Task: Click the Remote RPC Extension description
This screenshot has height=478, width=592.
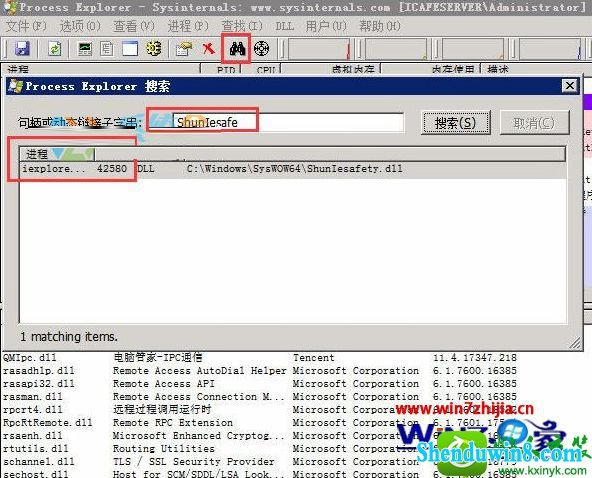Action: tap(173, 422)
